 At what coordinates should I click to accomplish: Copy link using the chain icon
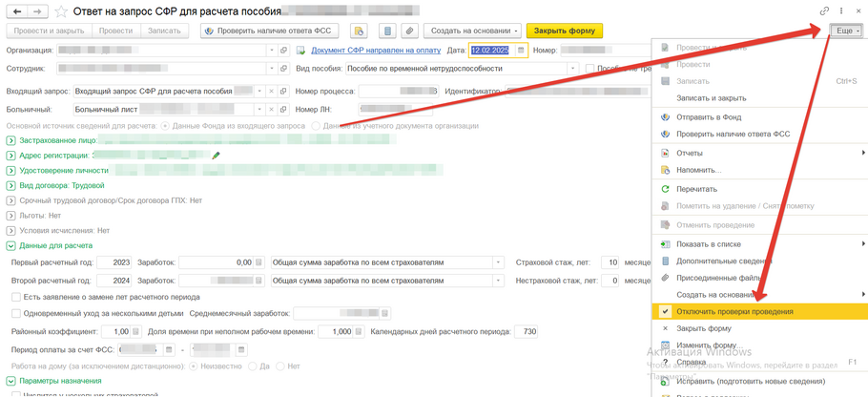pyautogui.click(x=824, y=11)
